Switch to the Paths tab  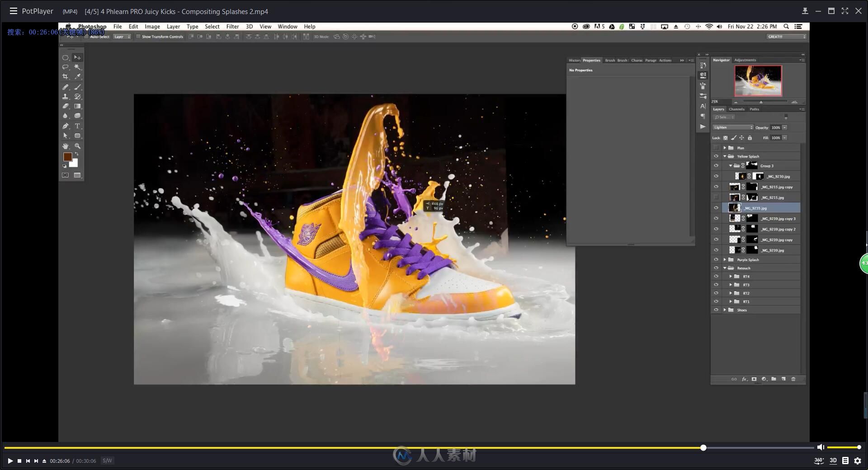click(x=755, y=109)
